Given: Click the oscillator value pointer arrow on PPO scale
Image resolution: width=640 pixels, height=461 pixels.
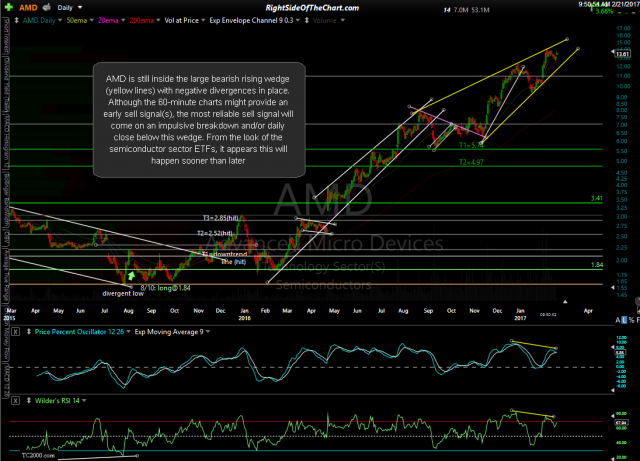Looking at the screenshot, I should (x=612, y=347).
